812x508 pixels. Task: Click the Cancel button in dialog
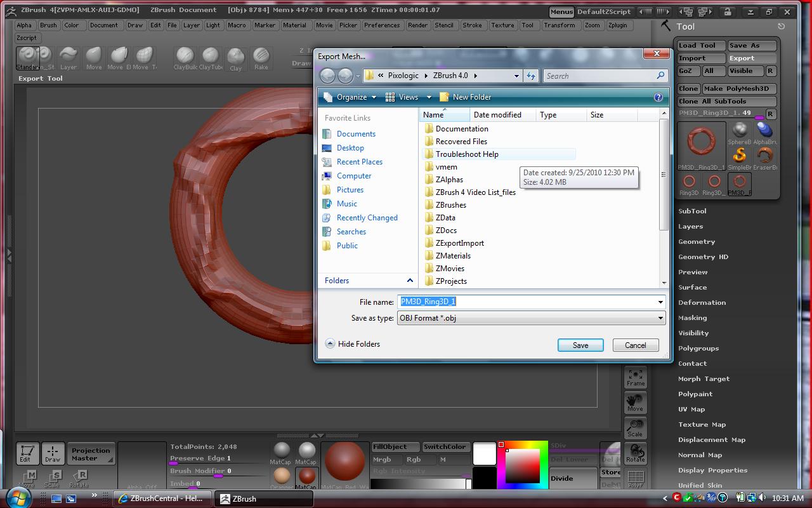click(636, 345)
